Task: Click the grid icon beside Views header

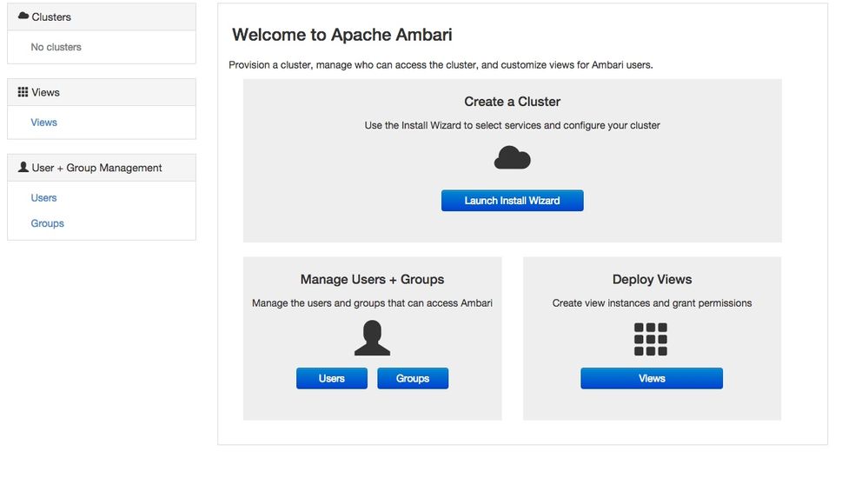Action: coord(23,92)
